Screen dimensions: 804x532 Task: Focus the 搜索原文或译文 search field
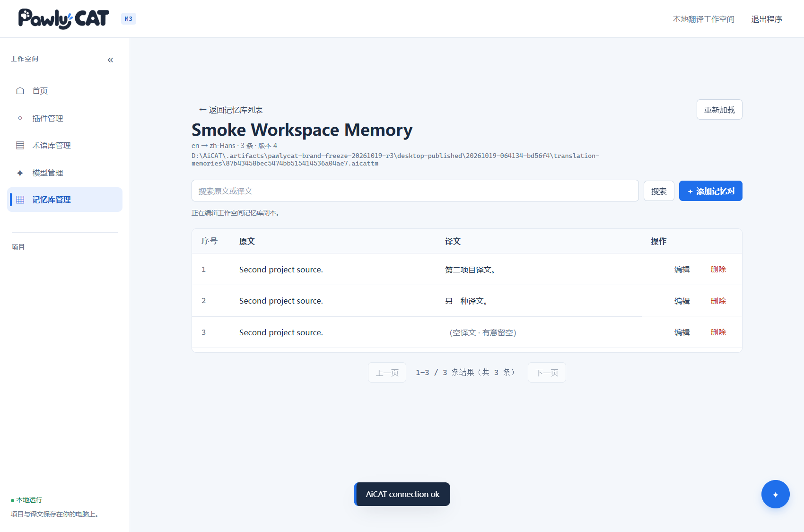415,191
